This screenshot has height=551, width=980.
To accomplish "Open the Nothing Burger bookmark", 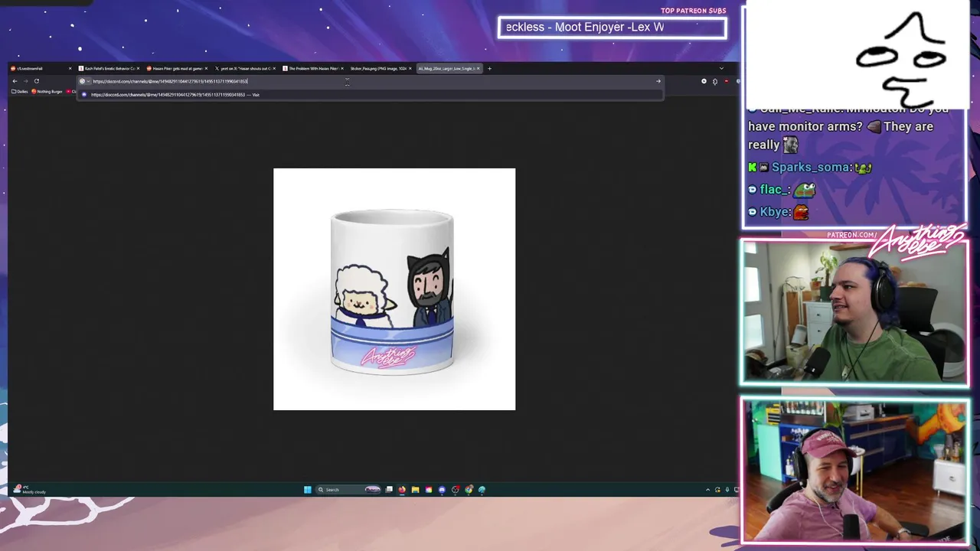I will pyautogui.click(x=47, y=92).
